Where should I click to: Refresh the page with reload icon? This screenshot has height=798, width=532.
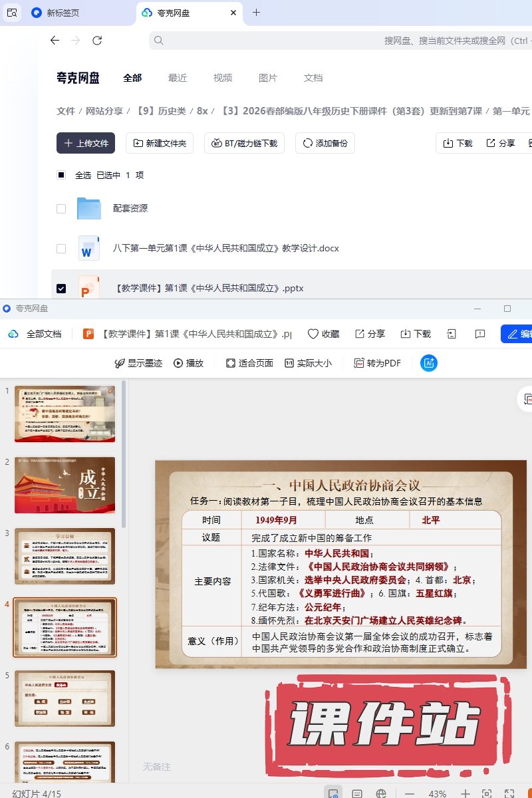pyautogui.click(x=97, y=41)
